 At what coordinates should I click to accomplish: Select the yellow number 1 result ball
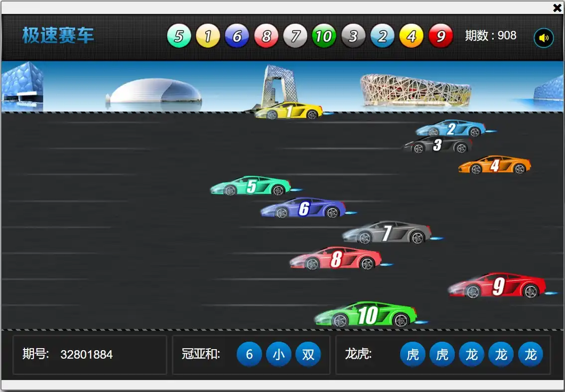coord(208,36)
